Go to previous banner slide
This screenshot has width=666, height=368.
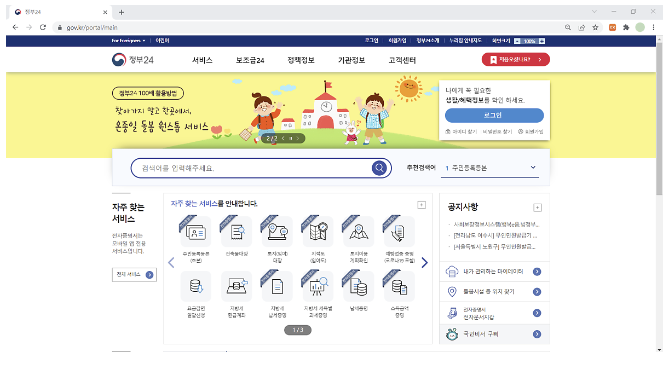click(283, 139)
